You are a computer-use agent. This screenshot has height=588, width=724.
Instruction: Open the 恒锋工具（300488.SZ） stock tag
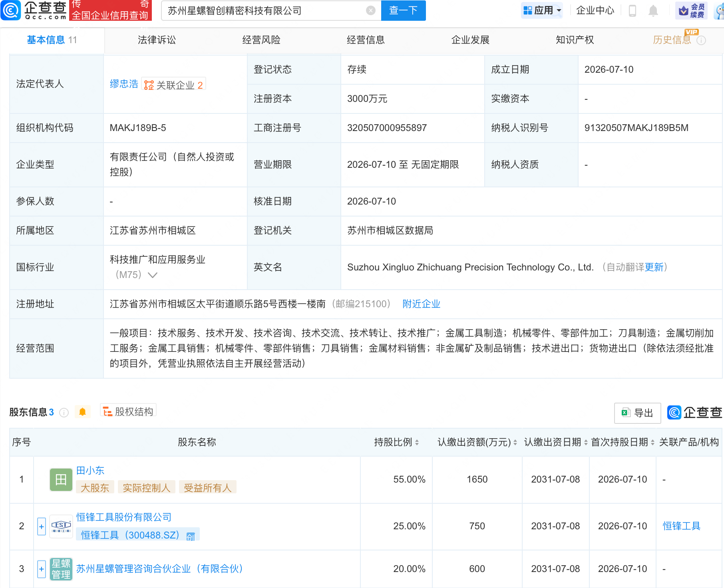138,535
